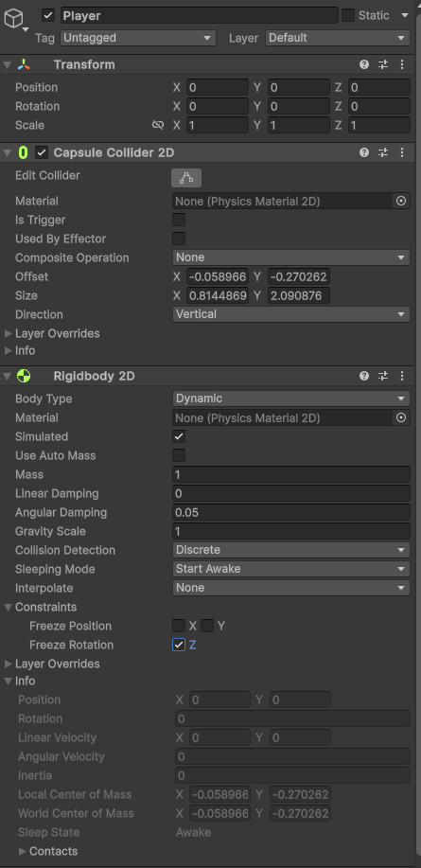
Task: Click the Linear Damping field
Action: 291,493
